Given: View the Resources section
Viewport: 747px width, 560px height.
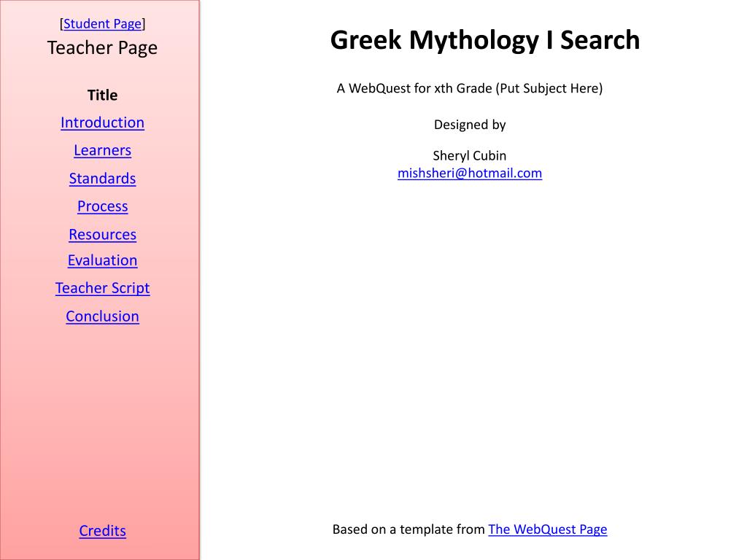Looking at the screenshot, I should tap(102, 234).
